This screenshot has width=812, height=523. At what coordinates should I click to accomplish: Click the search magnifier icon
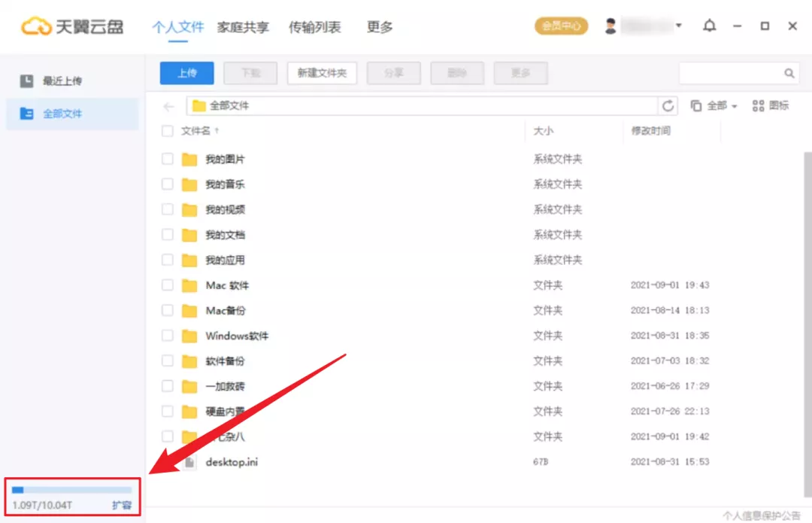(788, 73)
